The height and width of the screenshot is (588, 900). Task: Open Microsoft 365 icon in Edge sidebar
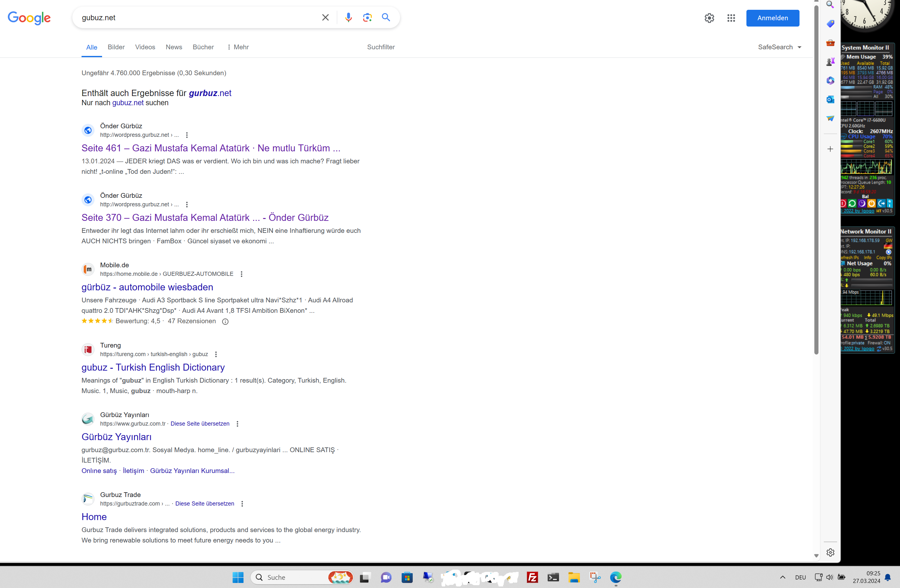(x=830, y=80)
